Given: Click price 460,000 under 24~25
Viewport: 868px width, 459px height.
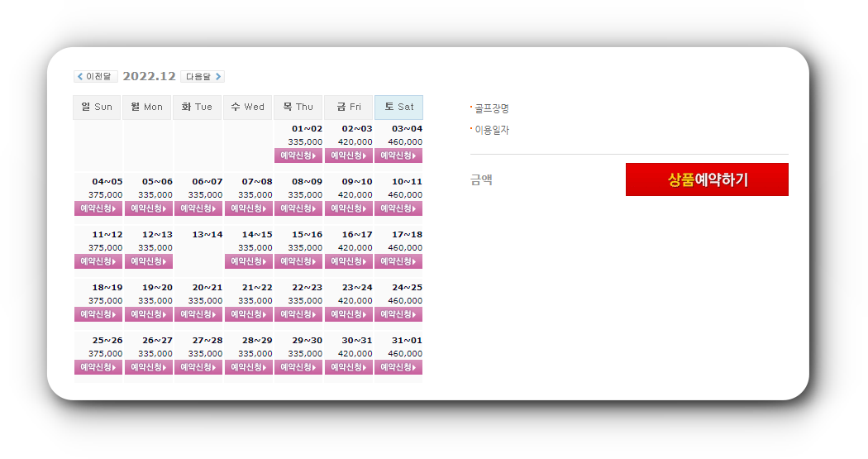Looking at the screenshot, I should click(x=405, y=301).
